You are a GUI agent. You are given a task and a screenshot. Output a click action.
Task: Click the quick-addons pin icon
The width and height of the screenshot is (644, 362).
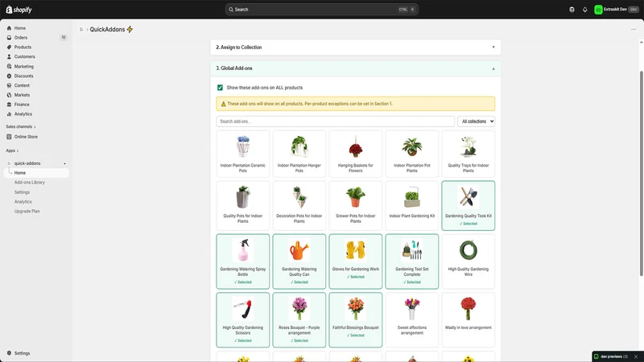[x=64, y=164]
